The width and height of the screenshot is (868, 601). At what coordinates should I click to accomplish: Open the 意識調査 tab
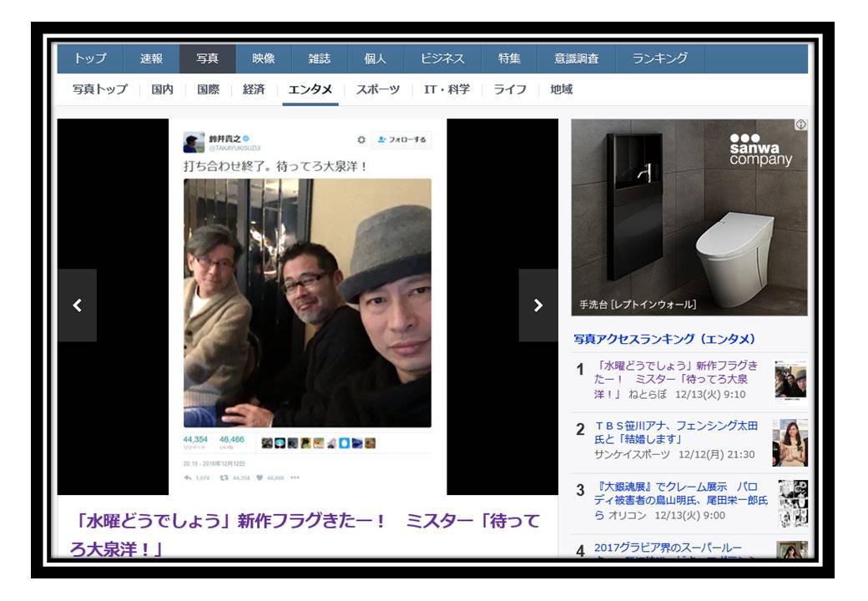click(577, 58)
